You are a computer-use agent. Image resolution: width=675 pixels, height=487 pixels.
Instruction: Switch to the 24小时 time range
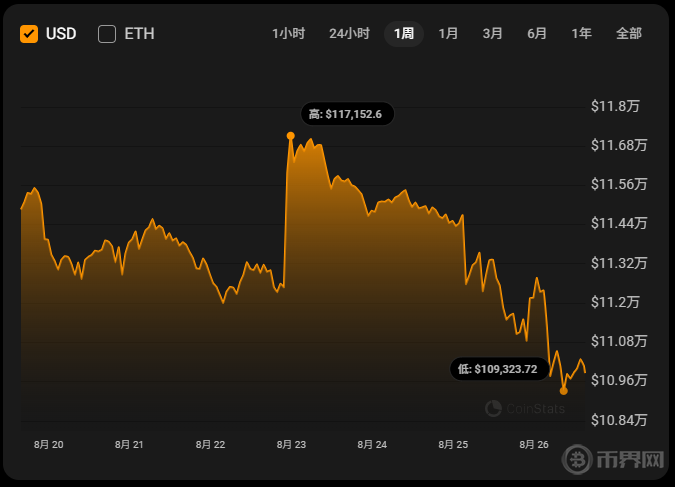pos(349,34)
